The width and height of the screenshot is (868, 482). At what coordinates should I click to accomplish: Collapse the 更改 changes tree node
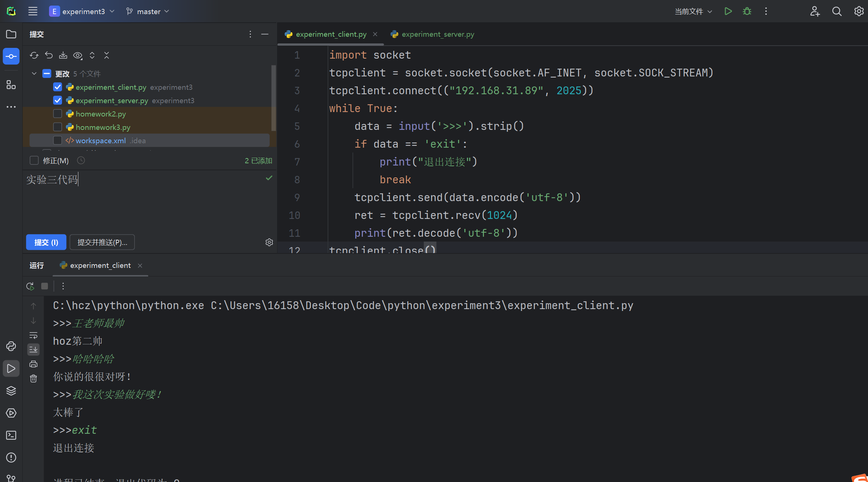(34, 73)
